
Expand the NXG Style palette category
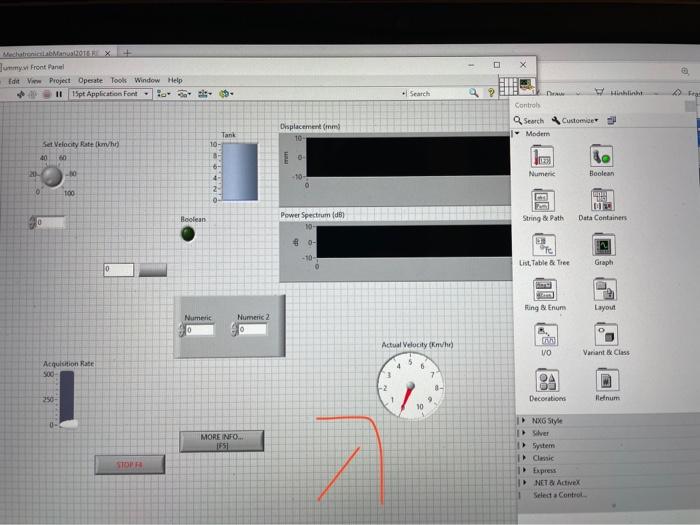tap(524, 421)
